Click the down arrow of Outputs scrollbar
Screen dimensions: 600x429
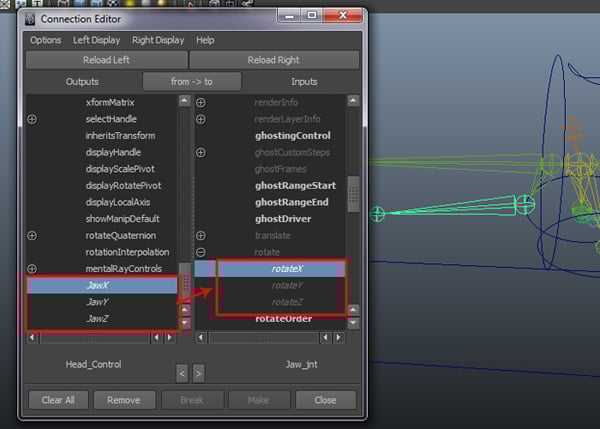pyautogui.click(x=184, y=322)
